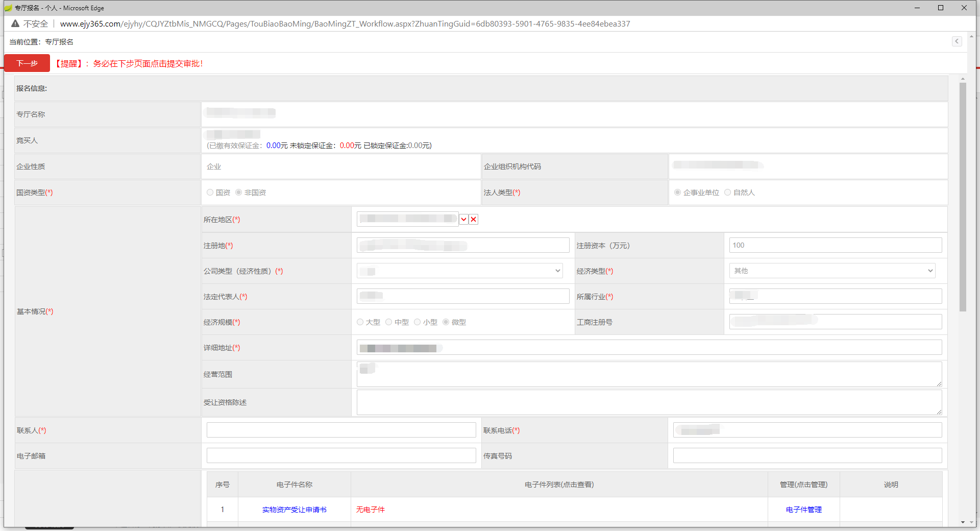
Task: Select 微型 economic scale
Action: pos(446,322)
